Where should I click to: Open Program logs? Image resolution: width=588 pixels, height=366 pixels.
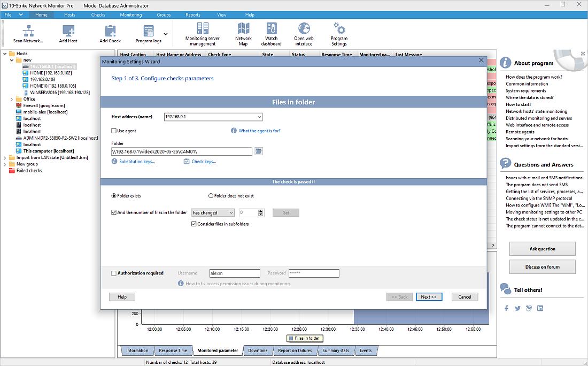coord(149,34)
